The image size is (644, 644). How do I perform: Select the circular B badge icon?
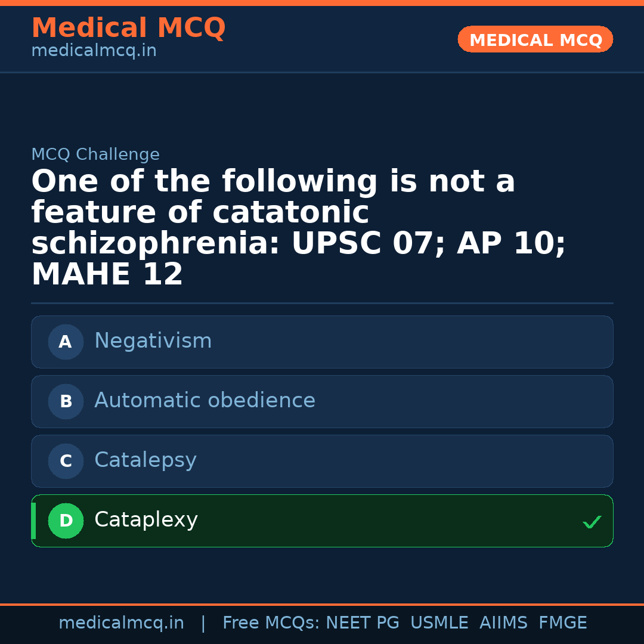66,401
